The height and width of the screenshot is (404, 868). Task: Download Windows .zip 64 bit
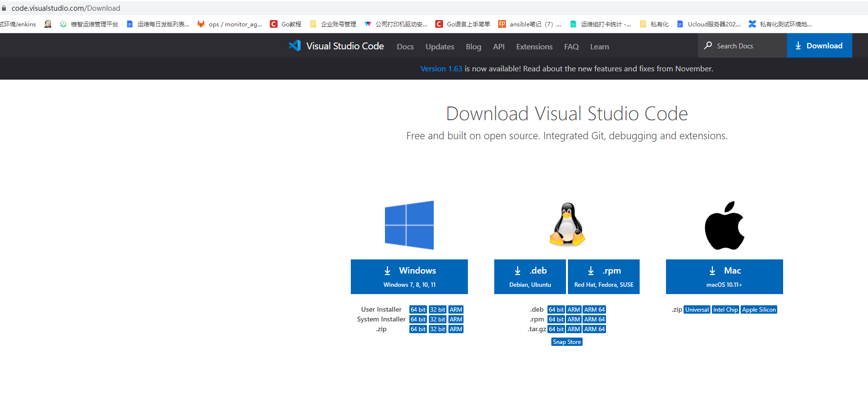pyautogui.click(x=418, y=329)
